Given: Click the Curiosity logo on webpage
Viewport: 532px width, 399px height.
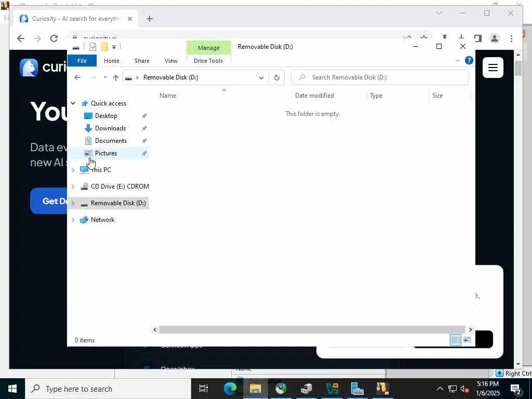Looking at the screenshot, I should pos(29,67).
